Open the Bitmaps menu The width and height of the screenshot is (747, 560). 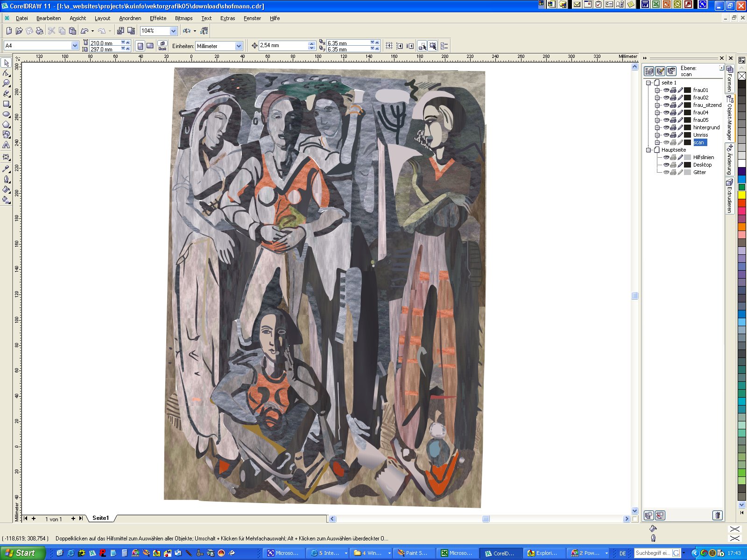(183, 18)
